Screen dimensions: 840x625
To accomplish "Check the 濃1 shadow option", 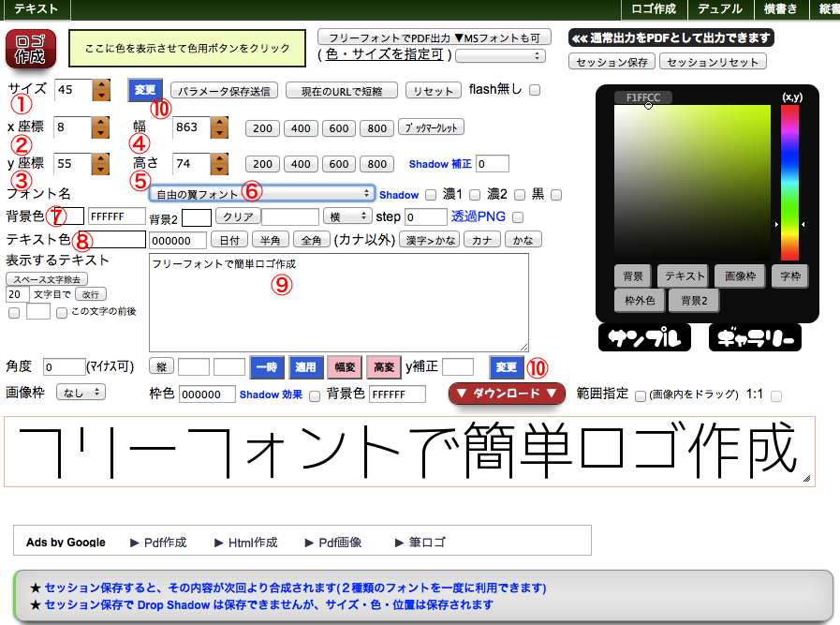I will tap(475, 195).
